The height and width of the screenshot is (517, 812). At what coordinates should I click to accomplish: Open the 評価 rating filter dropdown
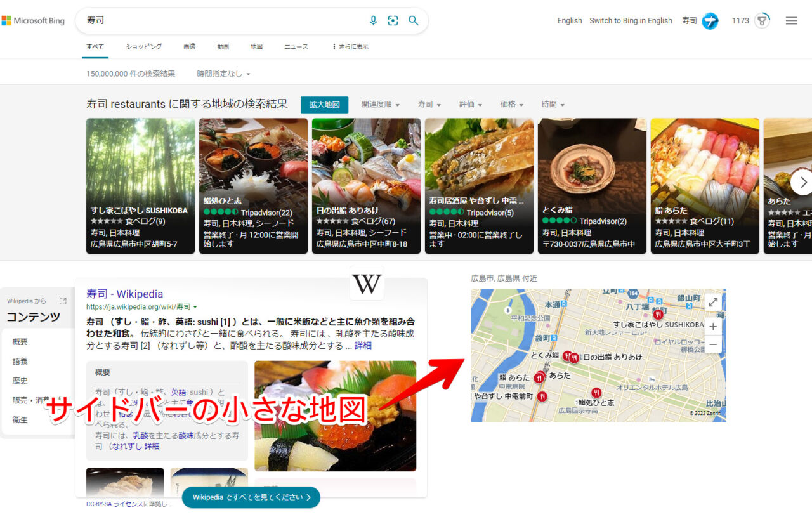[471, 105]
